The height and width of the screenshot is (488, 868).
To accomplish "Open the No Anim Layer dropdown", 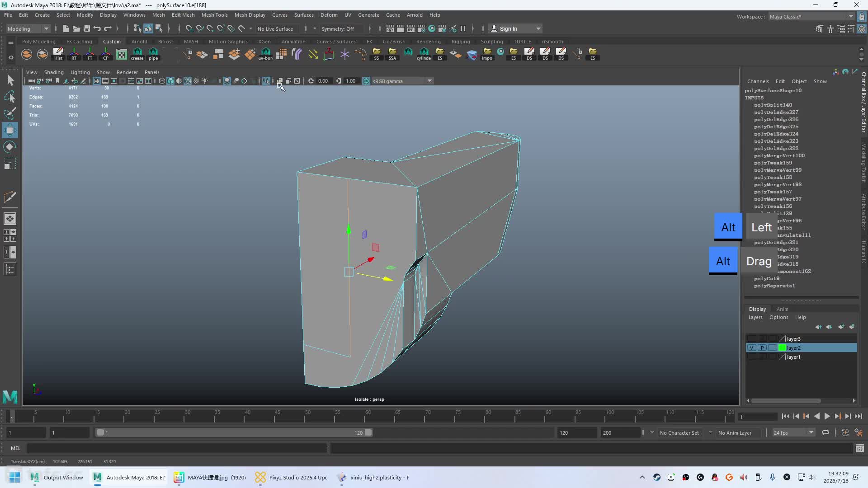I will click(735, 433).
